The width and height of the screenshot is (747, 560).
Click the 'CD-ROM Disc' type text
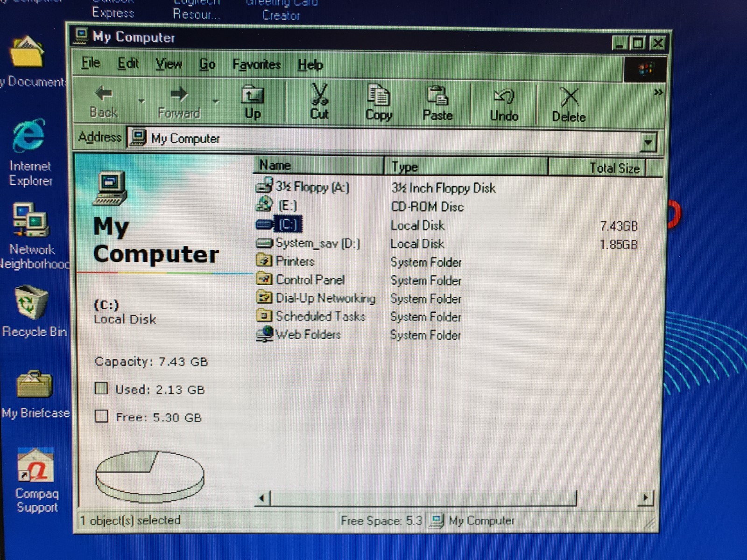coord(427,206)
